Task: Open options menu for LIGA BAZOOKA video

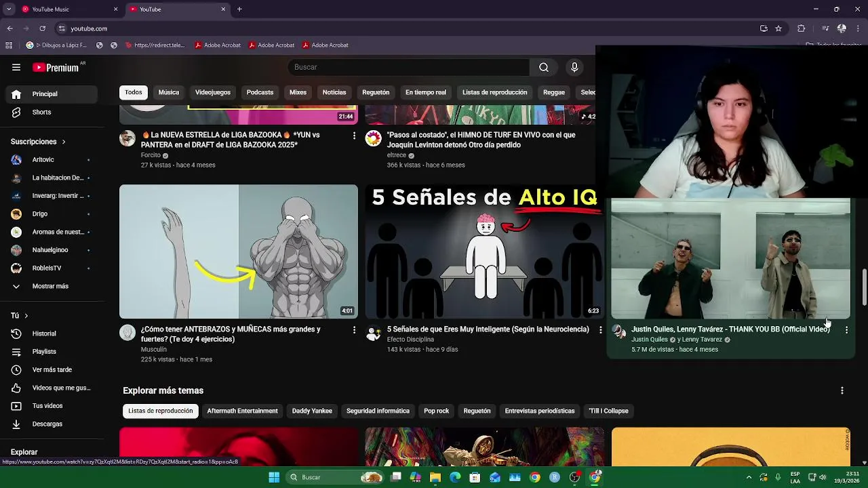Action: [354, 136]
